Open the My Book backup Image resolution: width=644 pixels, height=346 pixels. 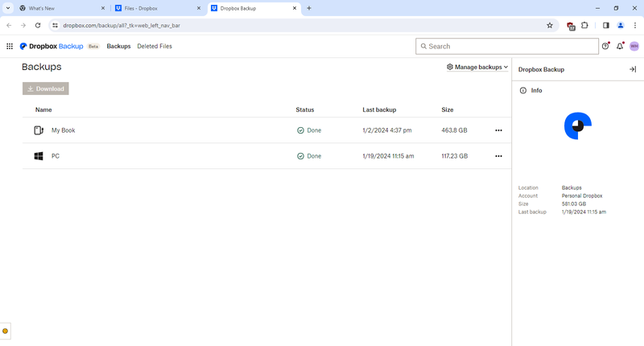pos(63,130)
